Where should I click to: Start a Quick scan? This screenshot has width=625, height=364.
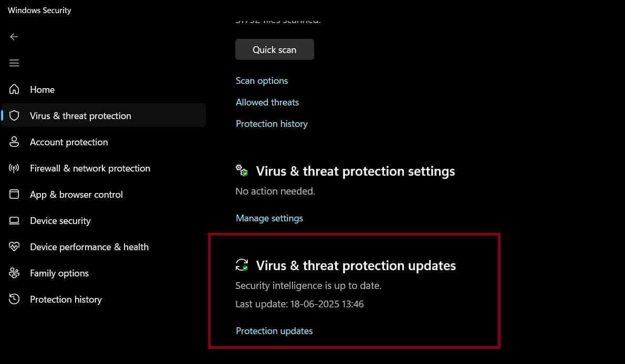coord(274,49)
